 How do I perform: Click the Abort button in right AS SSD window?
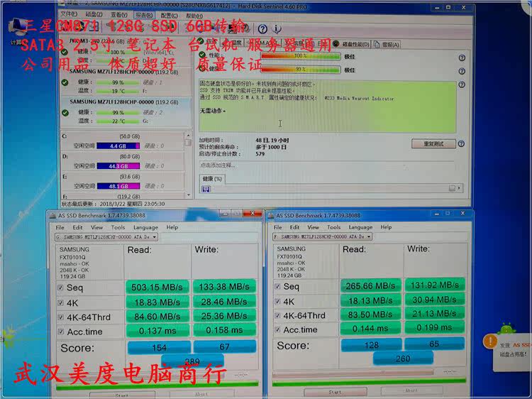411,391
